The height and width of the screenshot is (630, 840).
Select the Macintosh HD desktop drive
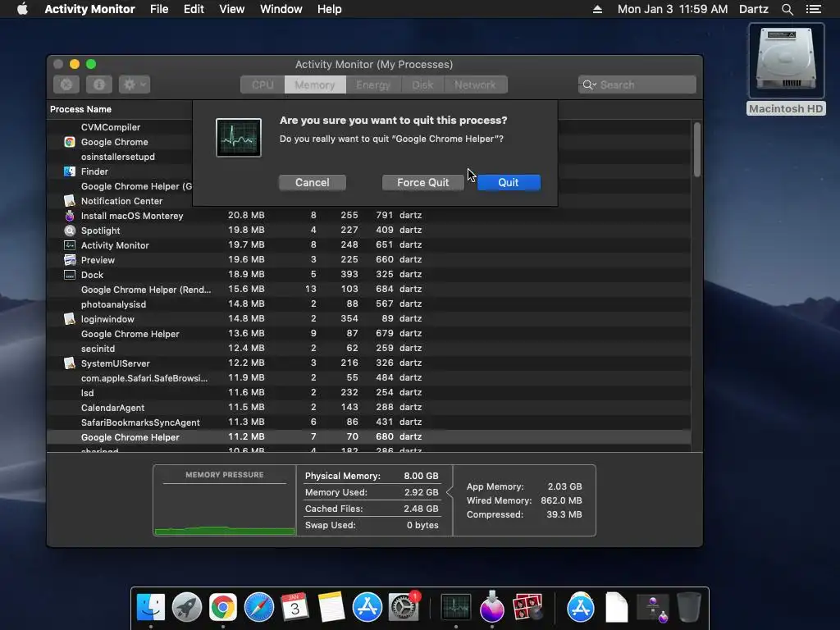pyautogui.click(x=787, y=70)
